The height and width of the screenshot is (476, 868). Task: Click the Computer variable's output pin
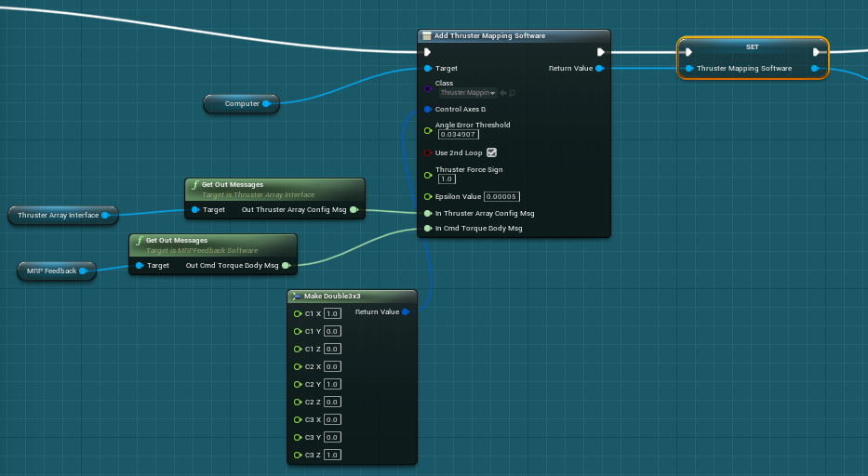pyautogui.click(x=266, y=104)
